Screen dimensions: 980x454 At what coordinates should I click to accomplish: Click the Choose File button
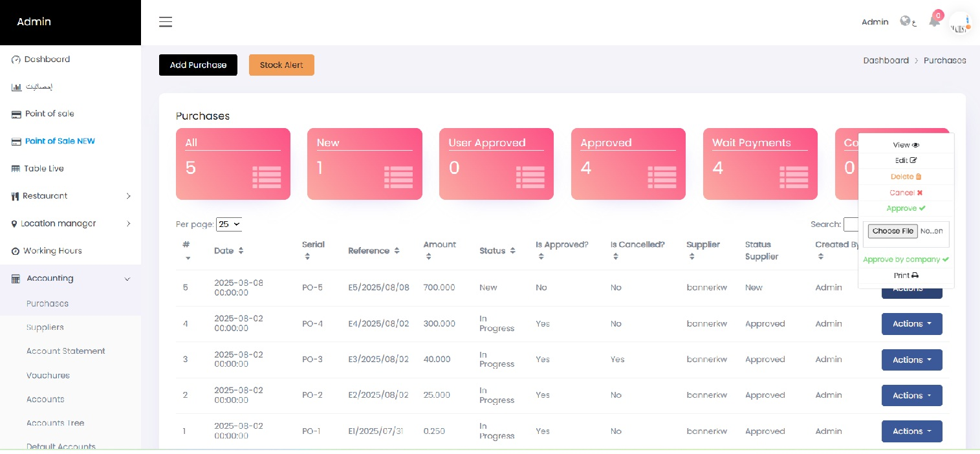coord(893,231)
